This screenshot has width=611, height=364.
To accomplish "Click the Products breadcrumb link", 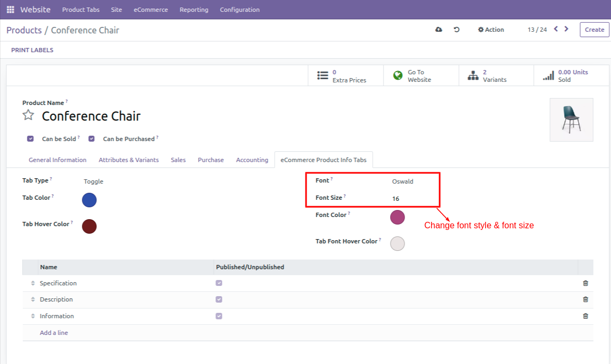I will tap(24, 30).
